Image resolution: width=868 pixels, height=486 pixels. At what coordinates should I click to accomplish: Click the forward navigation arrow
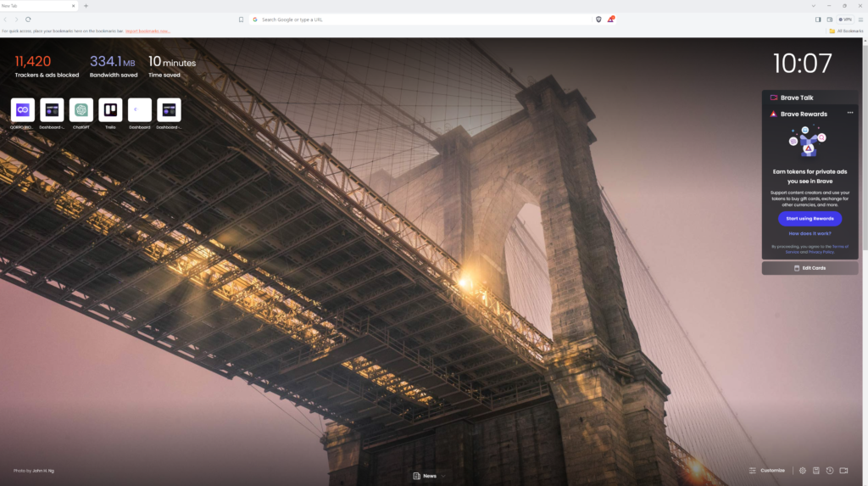point(16,20)
